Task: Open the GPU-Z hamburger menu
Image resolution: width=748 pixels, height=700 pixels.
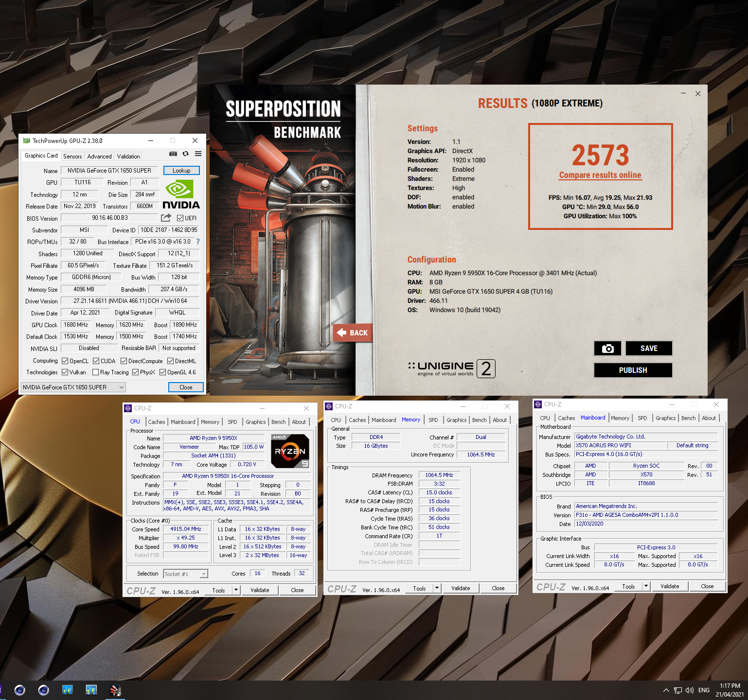Action: (x=198, y=154)
